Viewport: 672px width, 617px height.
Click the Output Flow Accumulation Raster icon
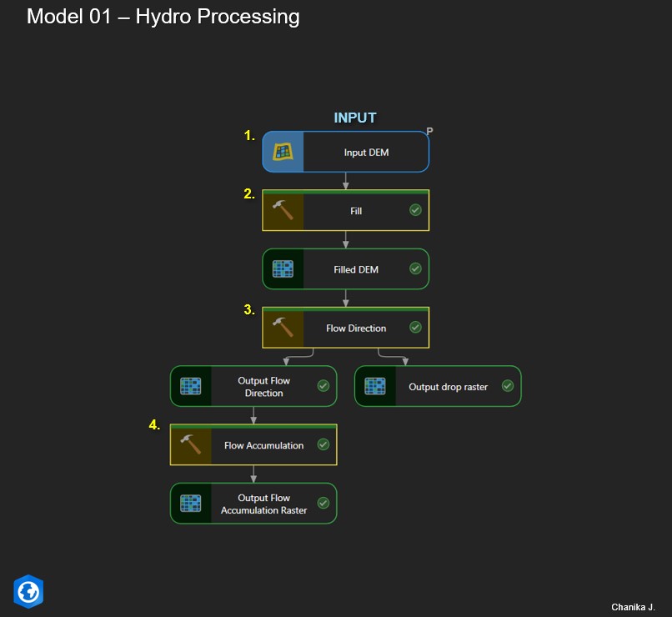tap(191, 503)
